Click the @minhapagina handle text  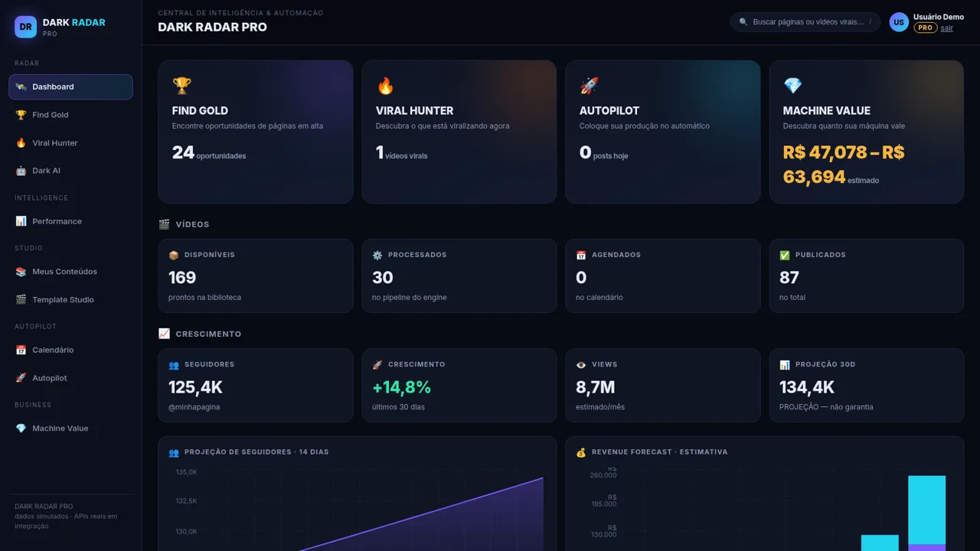click(x=194, y=407)
